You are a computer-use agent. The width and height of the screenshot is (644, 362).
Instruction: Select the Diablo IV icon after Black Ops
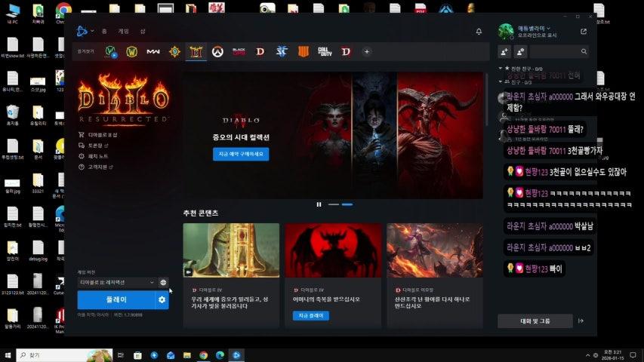pyautogui.click(x=260, y=52)
